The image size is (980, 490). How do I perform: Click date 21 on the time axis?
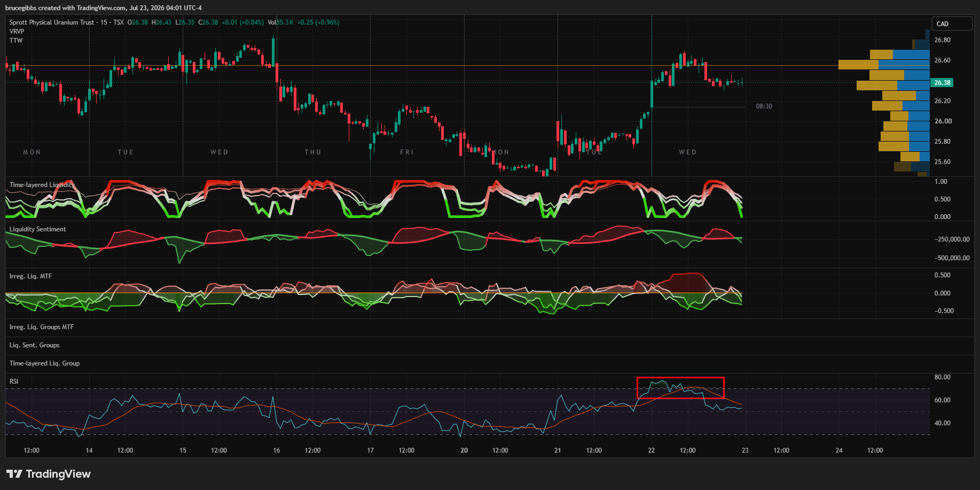point(558,450)
